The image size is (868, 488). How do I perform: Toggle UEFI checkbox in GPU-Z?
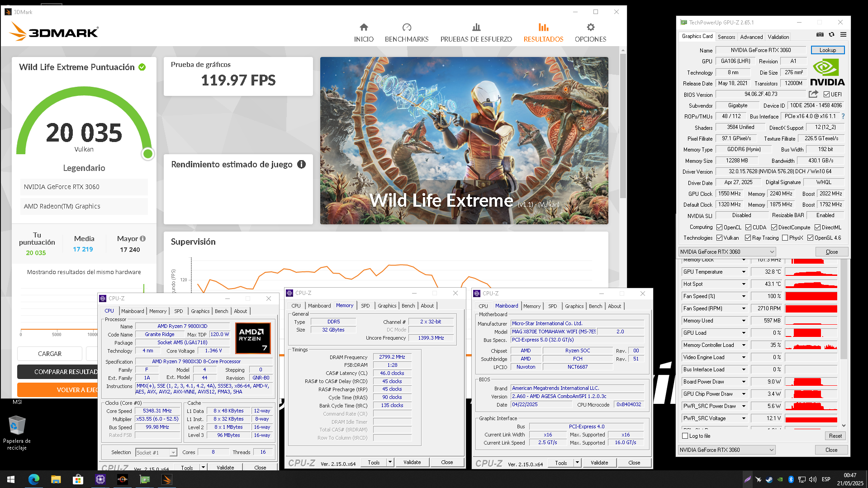(x=826, y=95)
